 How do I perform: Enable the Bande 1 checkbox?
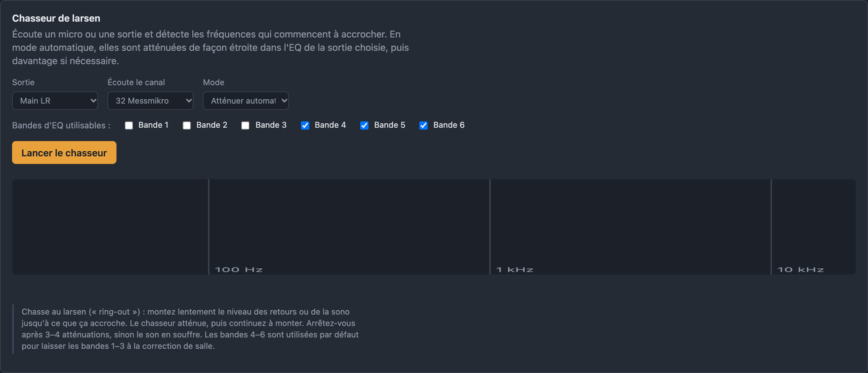[x=129, y=125]
